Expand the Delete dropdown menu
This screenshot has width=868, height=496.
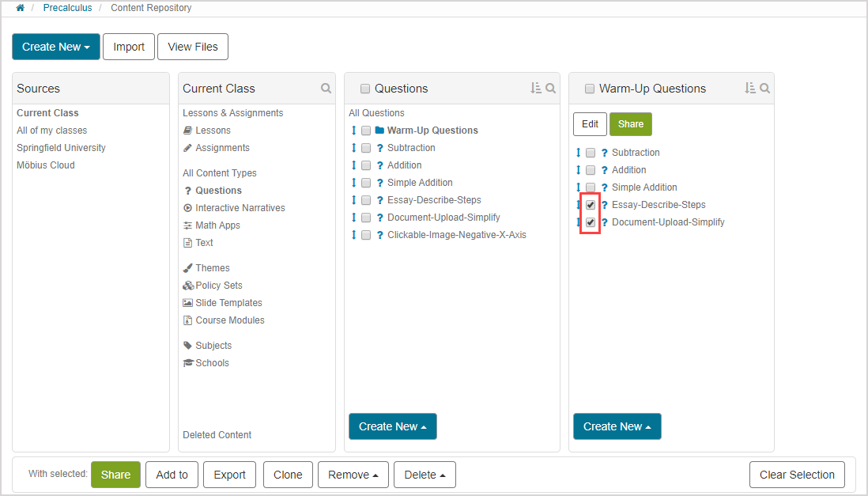425,475
